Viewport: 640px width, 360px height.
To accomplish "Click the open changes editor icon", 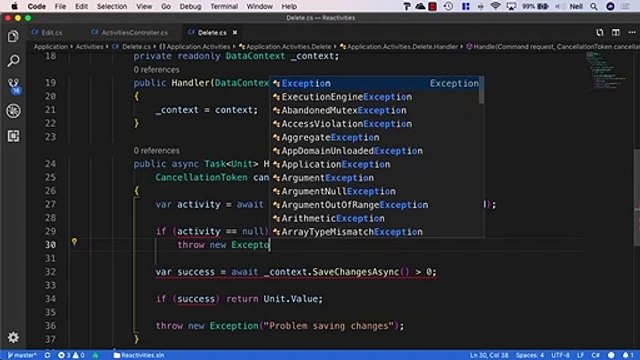I will click(x=599, y=33).
